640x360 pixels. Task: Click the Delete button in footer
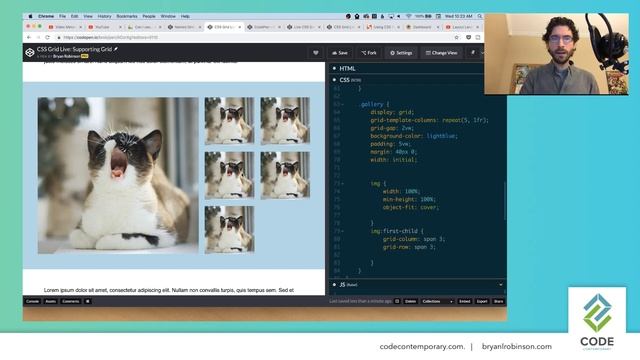[x=410, y=301]
